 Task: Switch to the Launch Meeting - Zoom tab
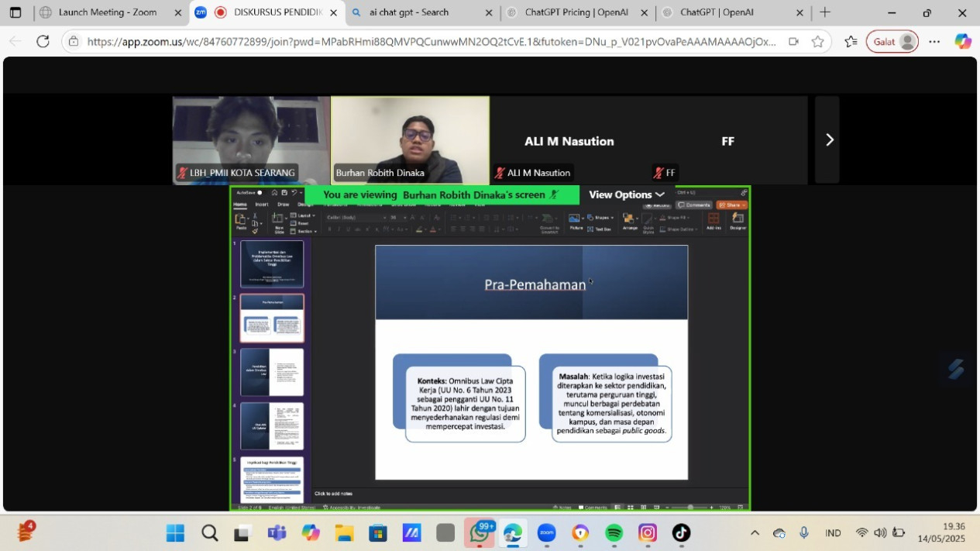(107, 12)
